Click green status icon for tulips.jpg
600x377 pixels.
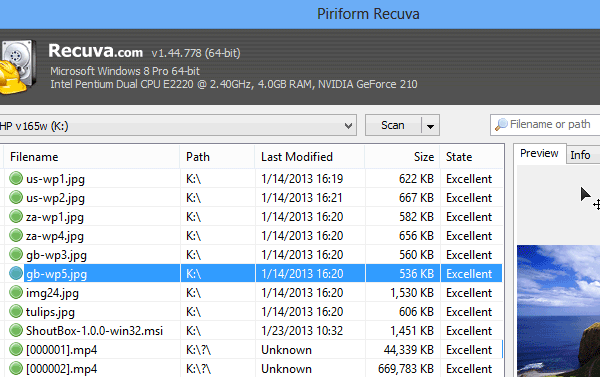pyautogui.click(x=16, y=311)
